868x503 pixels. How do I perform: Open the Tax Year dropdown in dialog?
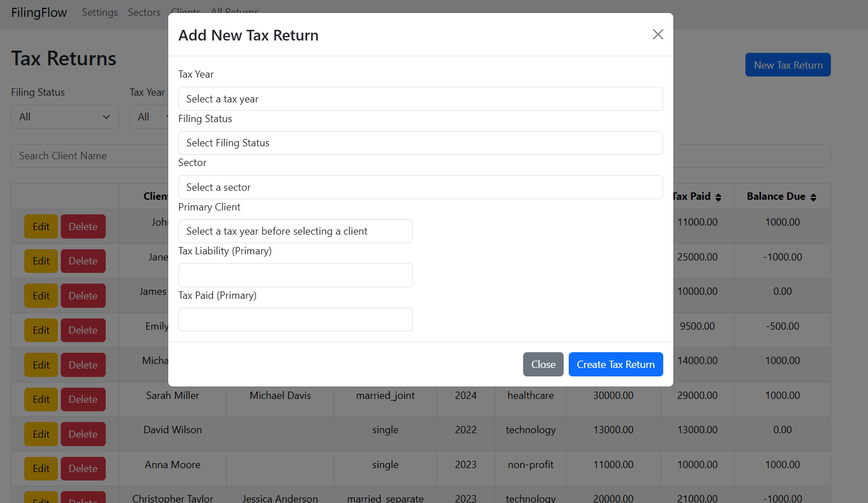click(420, 99)
